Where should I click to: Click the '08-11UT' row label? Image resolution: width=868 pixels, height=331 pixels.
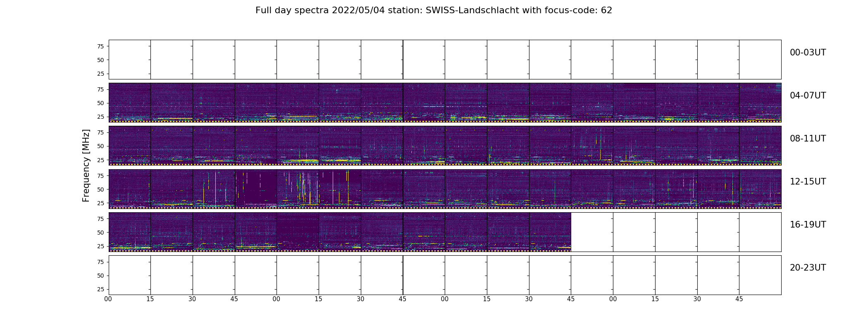808,139
